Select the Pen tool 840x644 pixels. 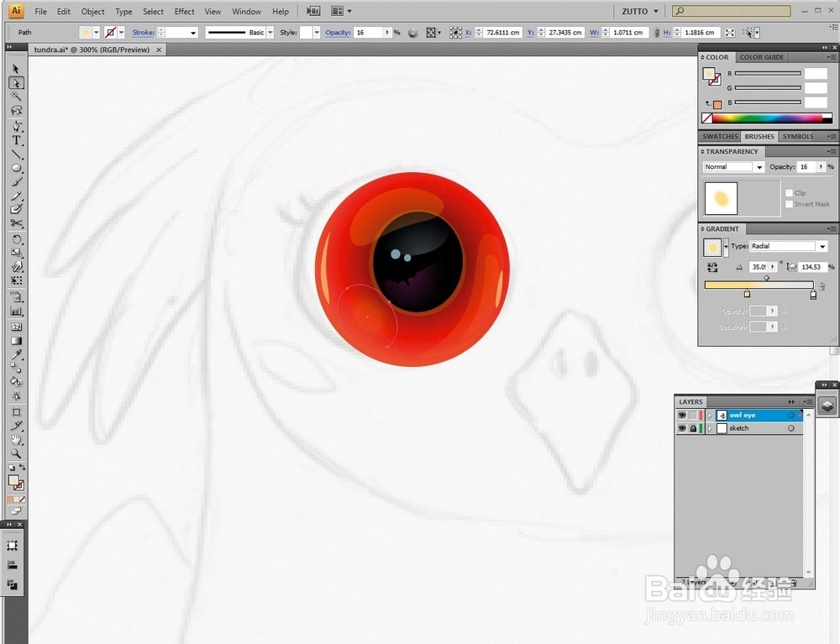point(16,127)
